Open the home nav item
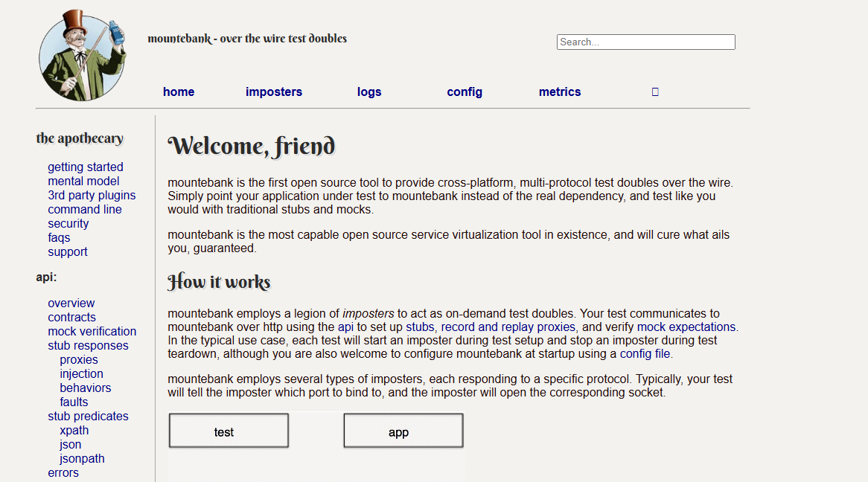The image size is (868, 482). coord(178,91)
